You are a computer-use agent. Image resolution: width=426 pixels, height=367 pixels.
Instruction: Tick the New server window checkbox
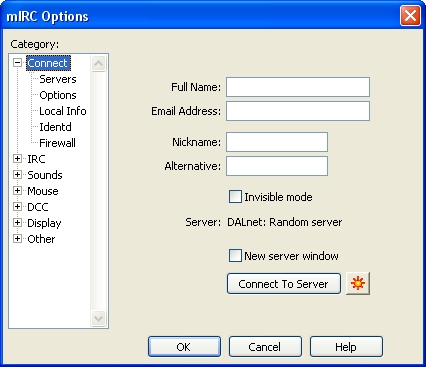pyautogui.click(x=235, y=256)
